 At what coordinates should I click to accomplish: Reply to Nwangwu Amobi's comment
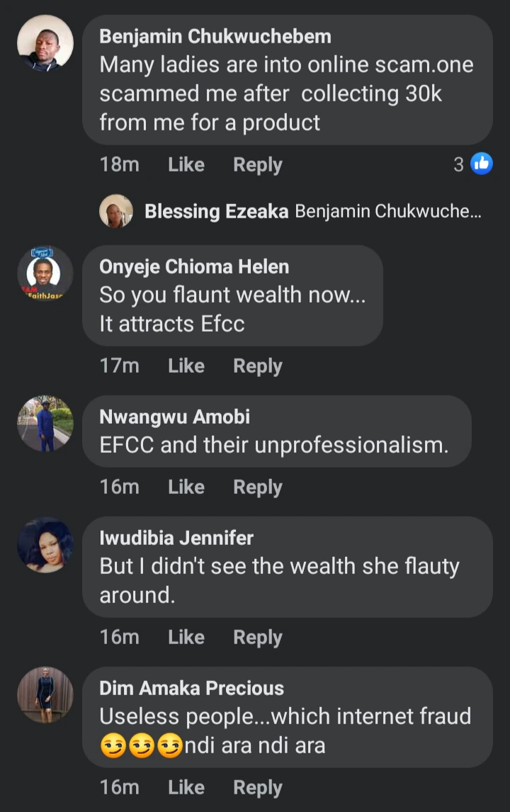click(x=258, y=487)
